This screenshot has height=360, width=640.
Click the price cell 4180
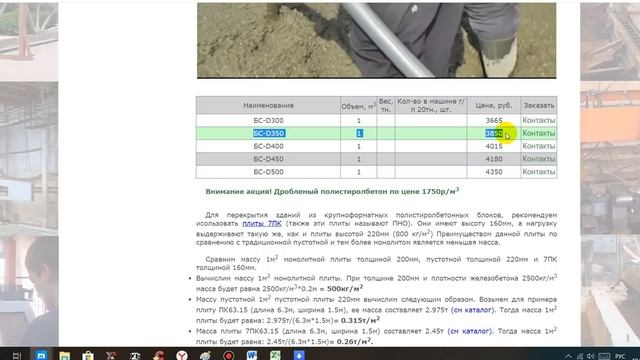point(494,159)
